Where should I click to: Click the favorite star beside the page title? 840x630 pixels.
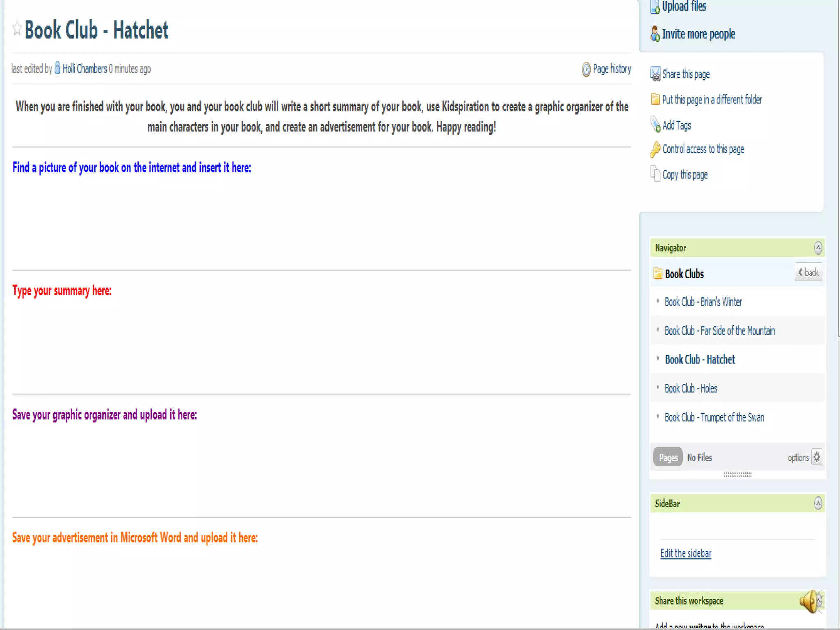[x=17, y=28]
